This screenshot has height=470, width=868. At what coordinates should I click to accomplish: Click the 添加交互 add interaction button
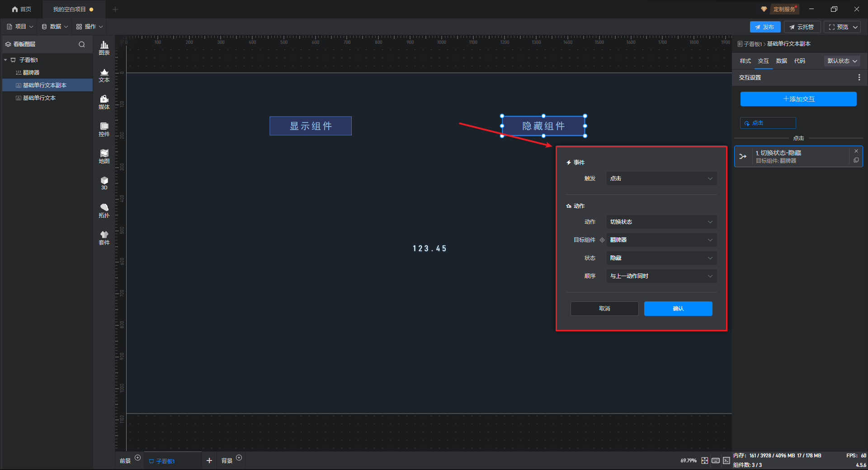click(x=798, y=99)
